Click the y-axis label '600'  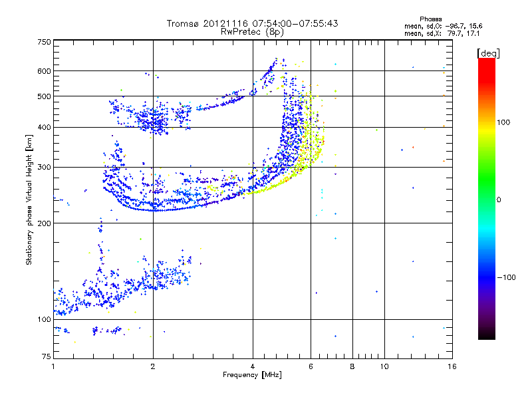(44, 71)
